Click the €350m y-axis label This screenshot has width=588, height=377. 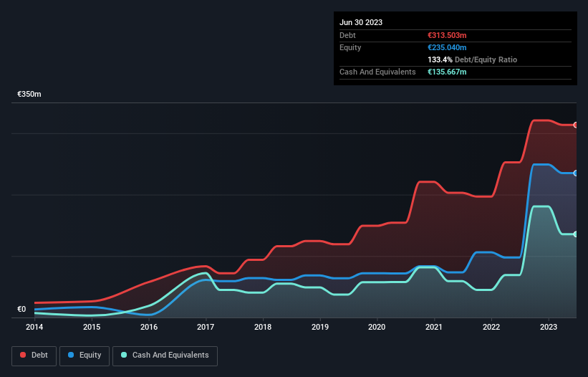(x=29, y=94)
